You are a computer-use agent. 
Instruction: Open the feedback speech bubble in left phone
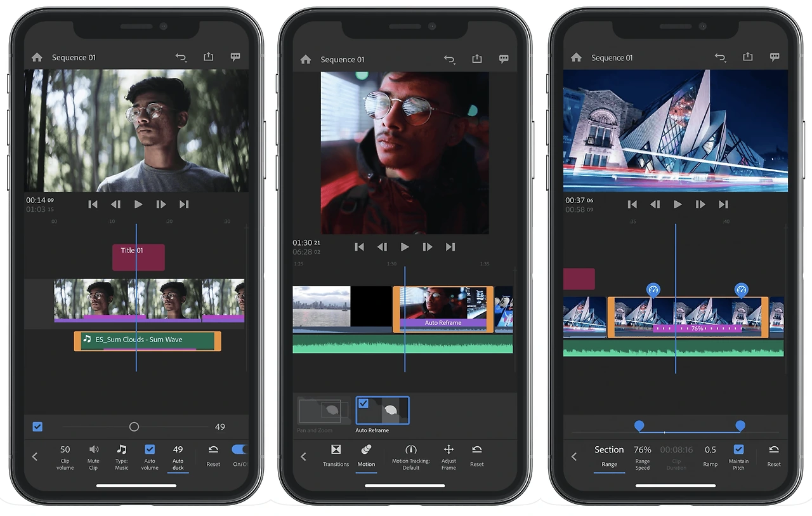(x=235, y=57)
